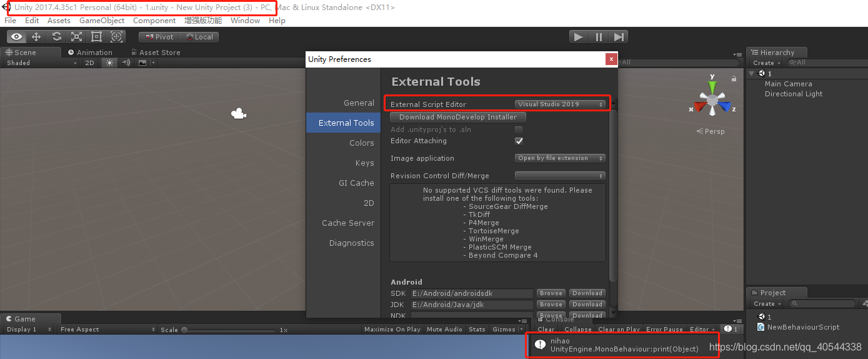This screenshot has height=359, width=868.
Task: Enable Add .unityproj's to .sln checkbox
Action: [x=519, y=129]
